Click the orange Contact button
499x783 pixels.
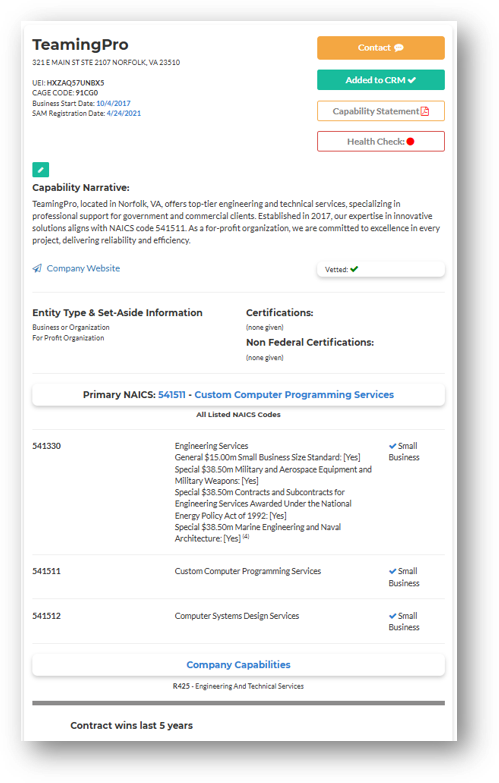381,48
